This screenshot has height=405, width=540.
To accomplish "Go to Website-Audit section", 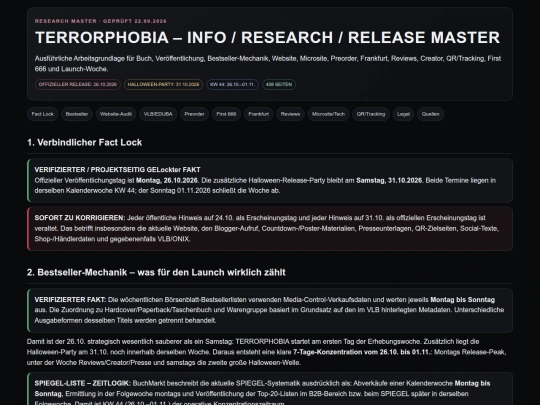I will [x=116, y=114].
